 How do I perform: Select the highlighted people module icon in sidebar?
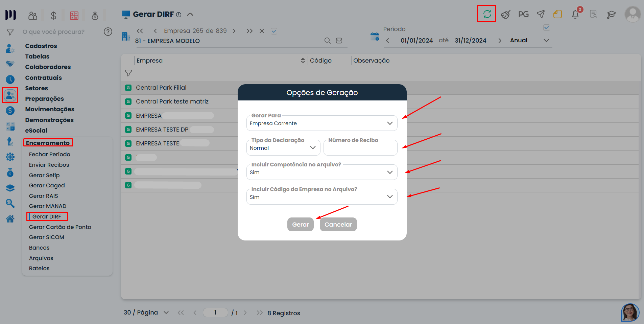pos(10,95)
